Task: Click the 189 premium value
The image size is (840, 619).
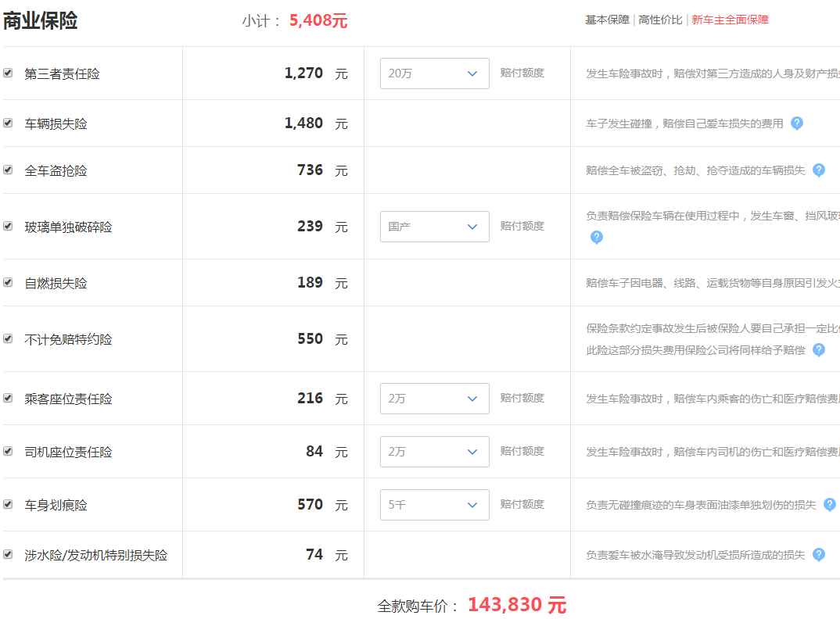Action: pos(311,282)
